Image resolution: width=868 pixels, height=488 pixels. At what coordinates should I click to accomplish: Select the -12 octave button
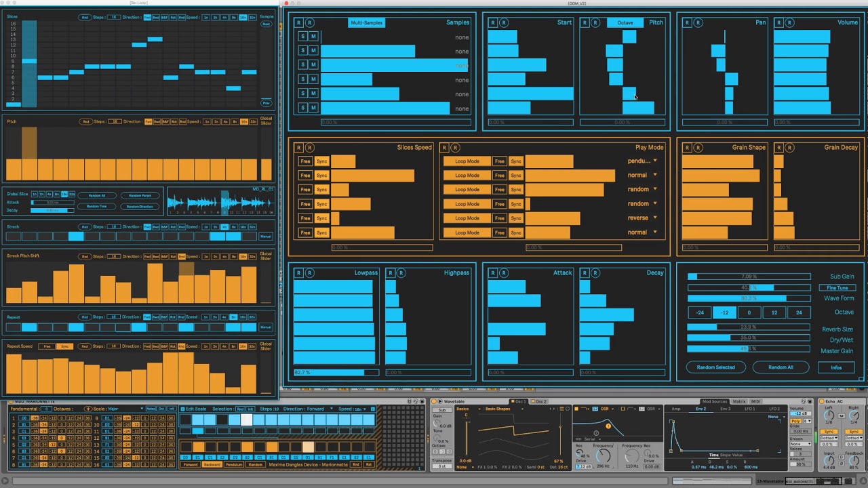coord(725,312)
